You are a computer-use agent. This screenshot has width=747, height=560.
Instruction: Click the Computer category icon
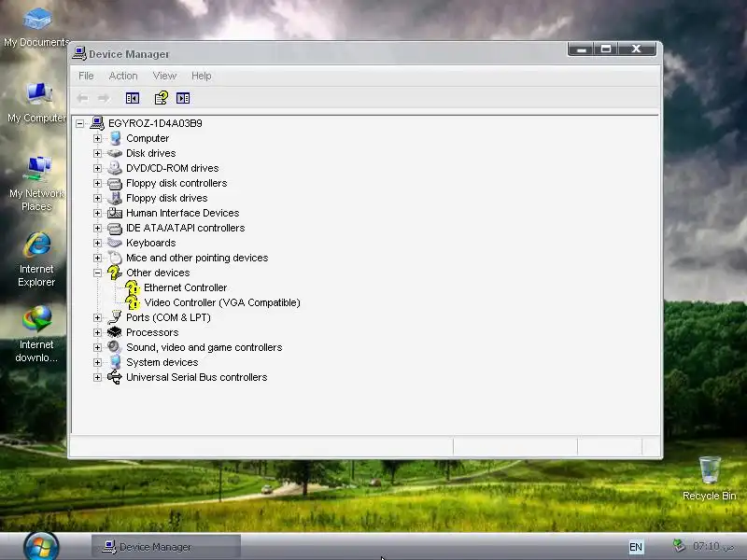point(115,138)
